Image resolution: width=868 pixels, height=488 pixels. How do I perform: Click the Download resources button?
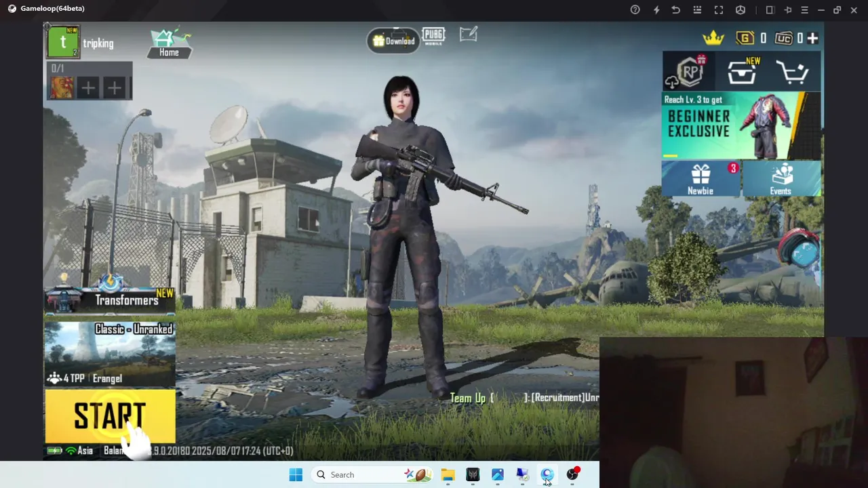pyautogui.click(x=393, y=41)
